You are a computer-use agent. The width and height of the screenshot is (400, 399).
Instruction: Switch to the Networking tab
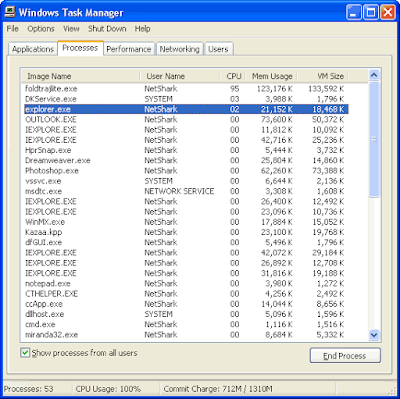coord(179,49)
